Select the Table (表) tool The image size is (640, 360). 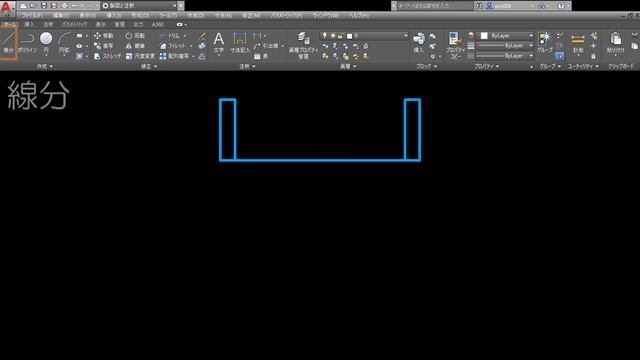point(261,56)
